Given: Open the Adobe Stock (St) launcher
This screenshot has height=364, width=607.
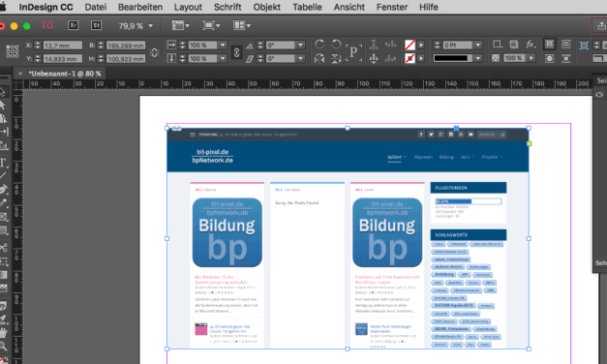Looking at the screenshot, I should pyautogui.click(x=97, y=25).
